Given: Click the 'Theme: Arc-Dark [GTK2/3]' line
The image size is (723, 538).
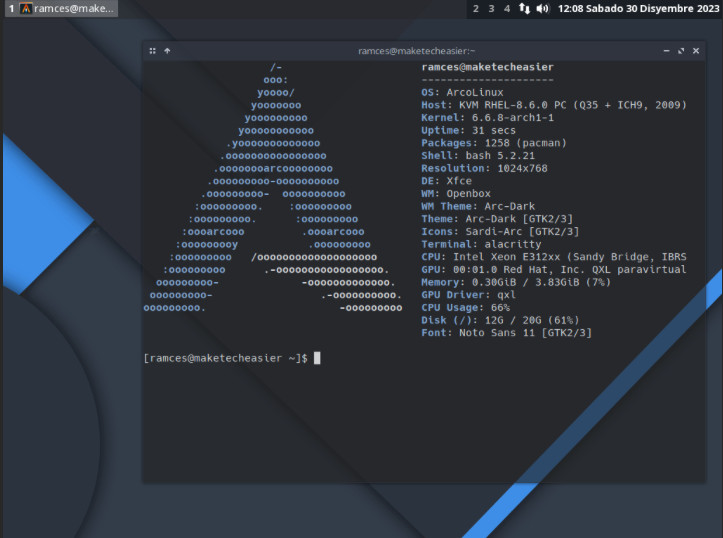Looking at the screenshot, I should (x=497, y=219).
